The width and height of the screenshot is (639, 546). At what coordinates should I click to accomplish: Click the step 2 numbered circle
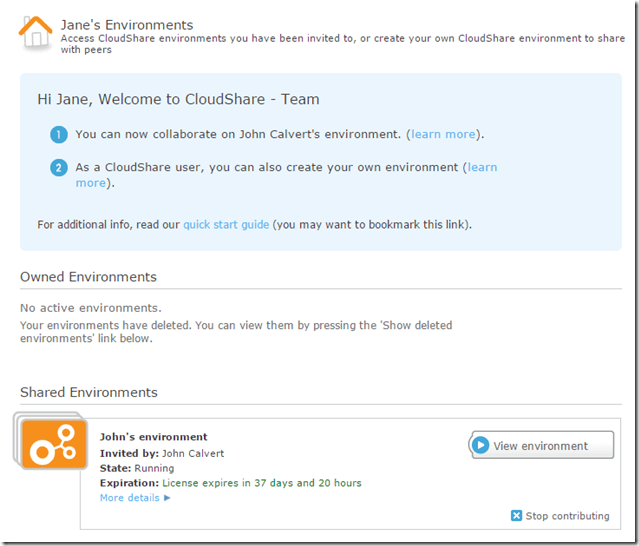(x=59, y=167)
